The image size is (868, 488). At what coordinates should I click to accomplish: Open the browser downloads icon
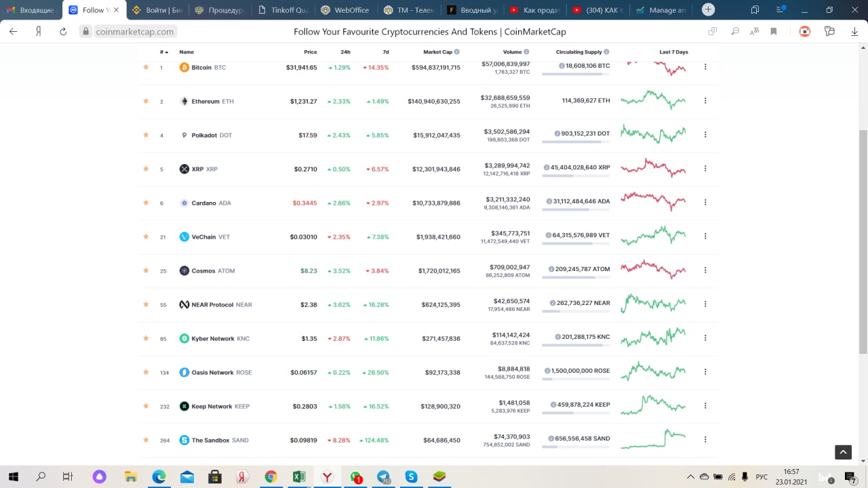pos(854,31)
